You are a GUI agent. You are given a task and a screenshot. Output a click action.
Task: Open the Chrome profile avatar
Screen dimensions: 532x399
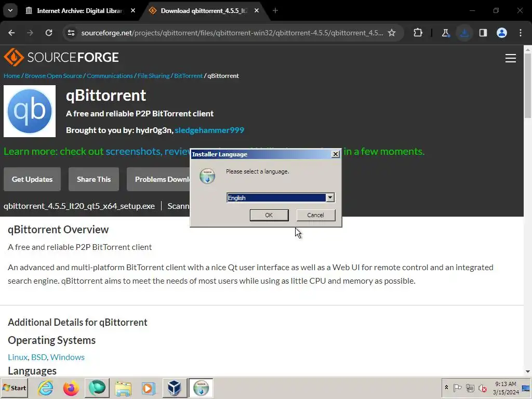(x=502, y=33)
